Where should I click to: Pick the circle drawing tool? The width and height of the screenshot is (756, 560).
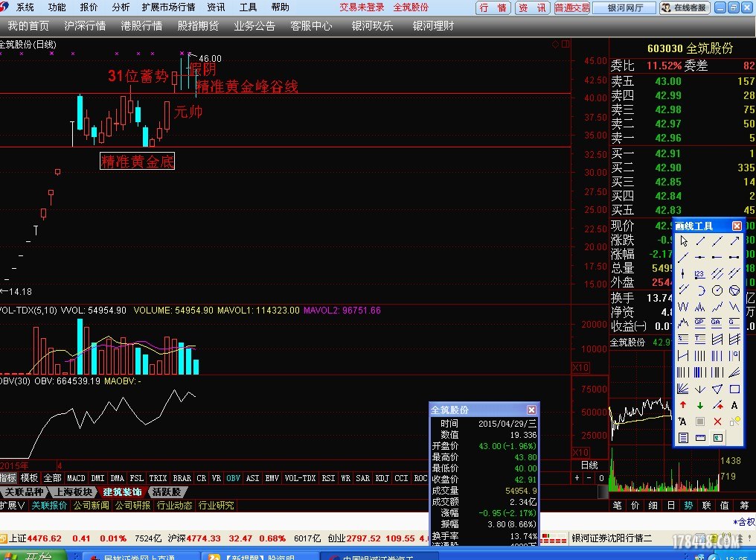pos(717,290)
